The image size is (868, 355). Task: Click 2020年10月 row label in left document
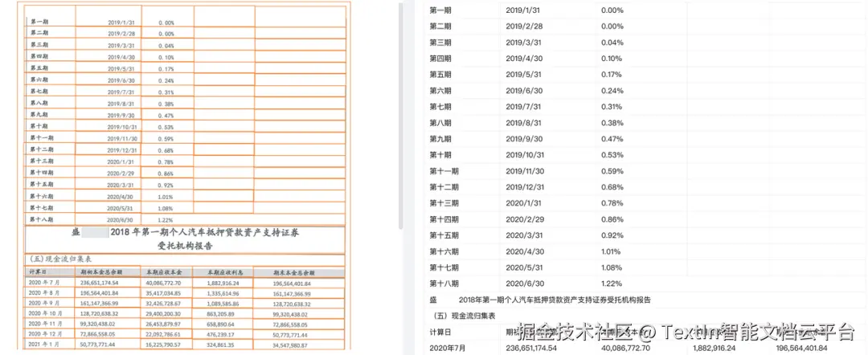coord(43,313)
